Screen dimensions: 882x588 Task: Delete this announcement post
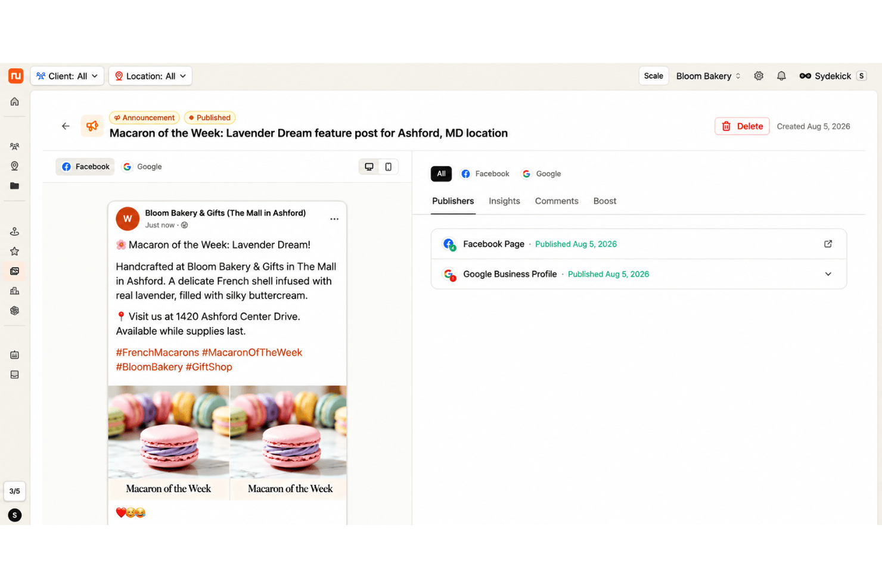tap(742, 126)
